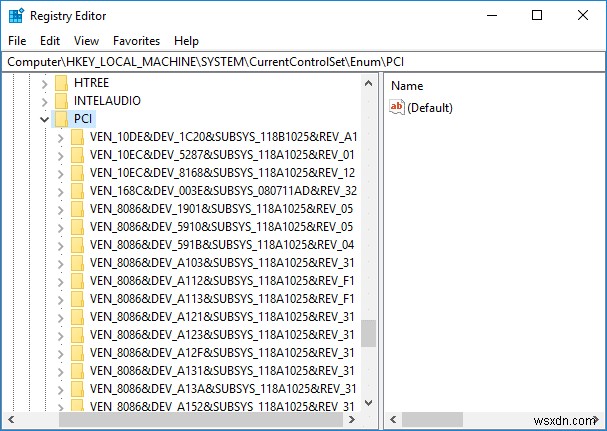Screen dimensions: 607x431
Task: Select key VEN_8086&DEV_A113&SUBSYS_118A1025&REV_F1
Action: coord(222,299)
